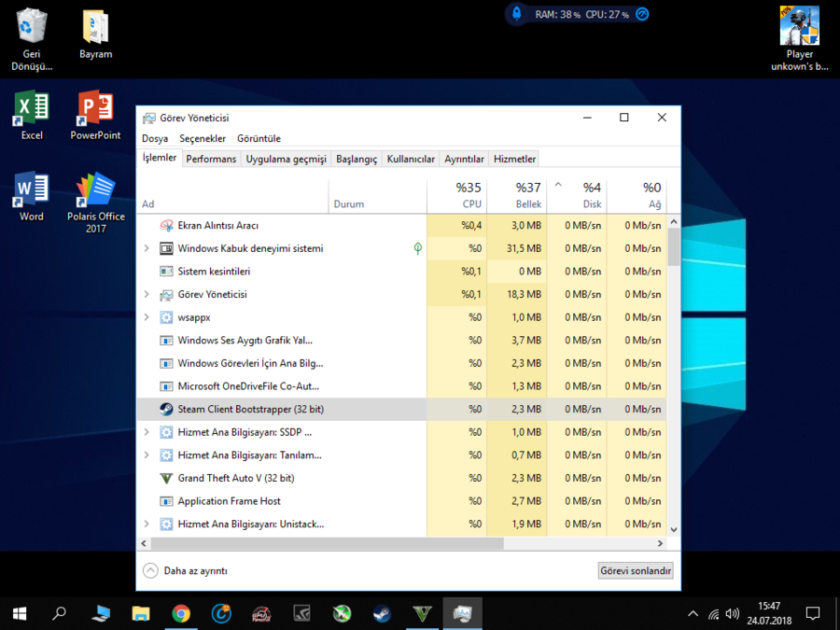Viewport: 840px width, 630px height.
Task: Sort processes by the Ağ column header
Action: [x=637, y=196]
